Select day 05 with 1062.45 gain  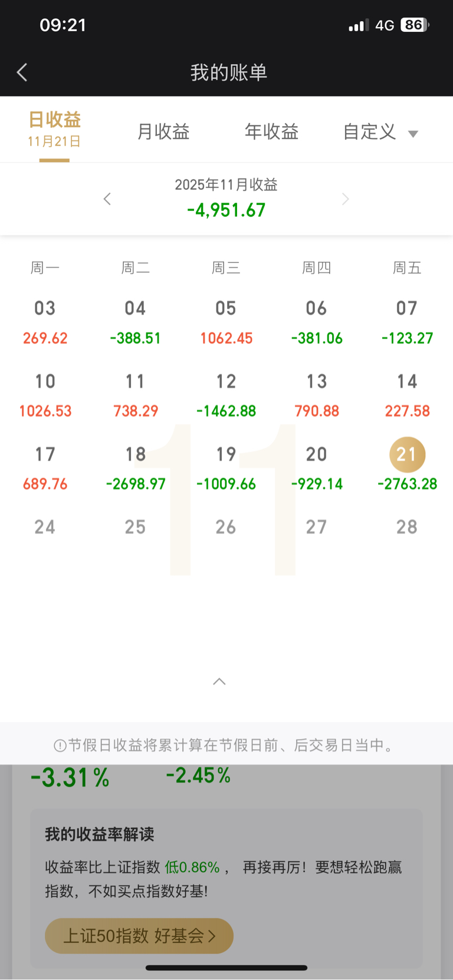point(226,322)
